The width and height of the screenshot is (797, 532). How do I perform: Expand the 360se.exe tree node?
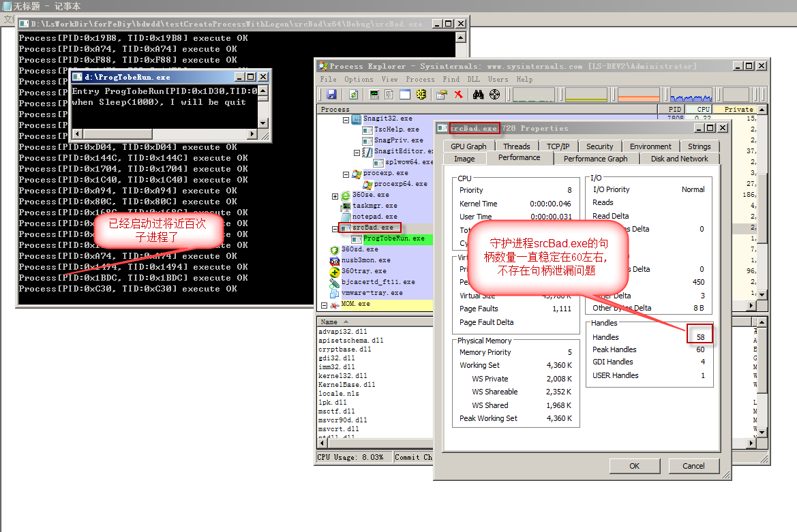tap(335, 196)
